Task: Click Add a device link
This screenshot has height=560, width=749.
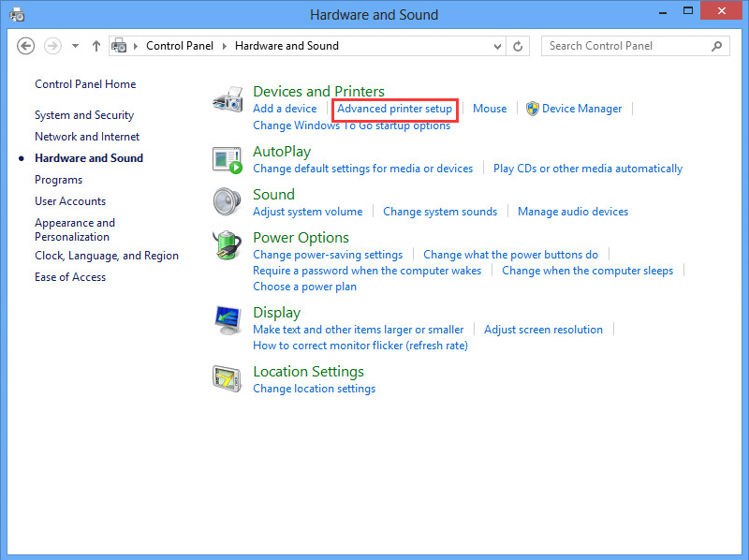Action: [x=285, y=109]
